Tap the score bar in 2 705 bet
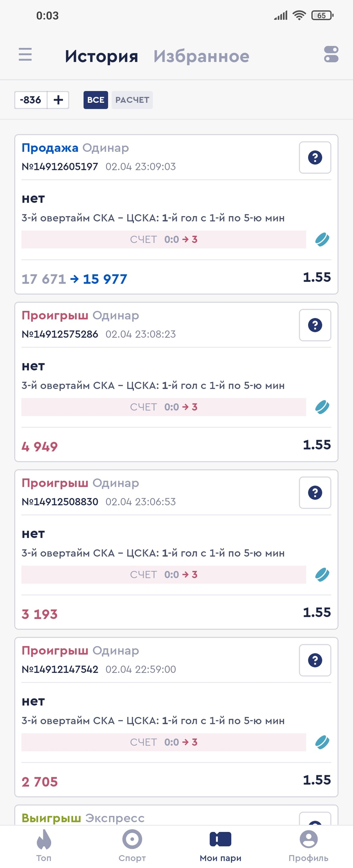353x868 pixels. click(164, 742)
